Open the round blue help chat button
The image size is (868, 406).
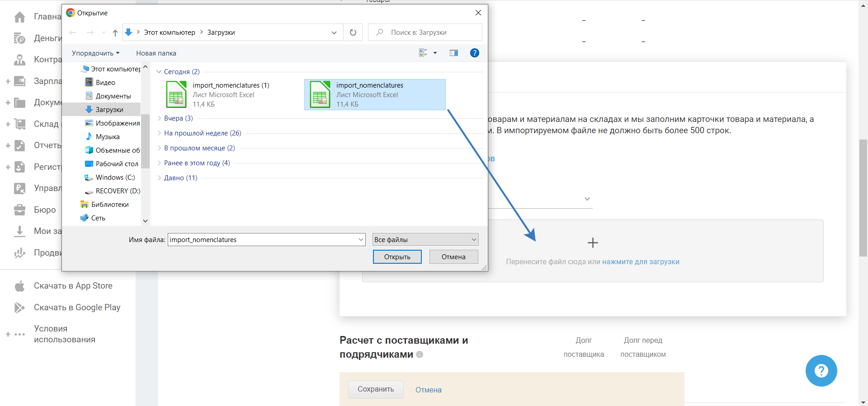pyautogui.click(x=821, y=371)
